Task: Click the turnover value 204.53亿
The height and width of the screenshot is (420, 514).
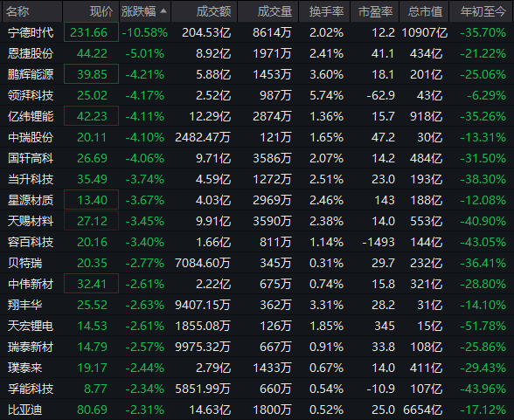Action: pyautogui.click(x=206, y=32)
